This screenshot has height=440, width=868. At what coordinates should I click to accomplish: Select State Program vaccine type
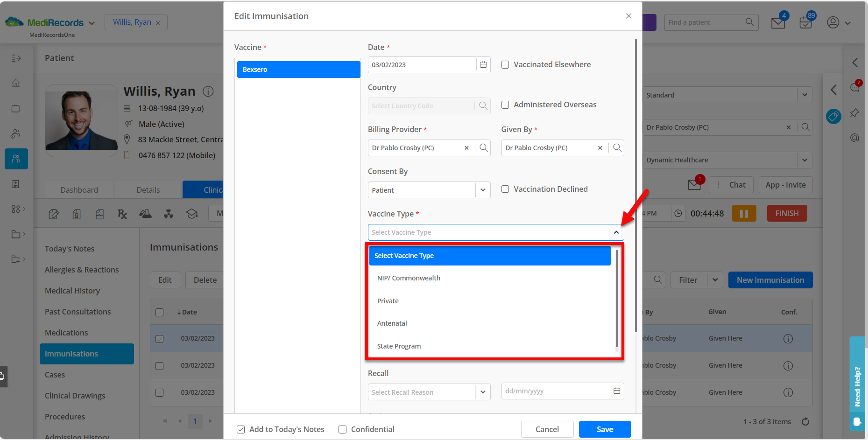[490, 346]
